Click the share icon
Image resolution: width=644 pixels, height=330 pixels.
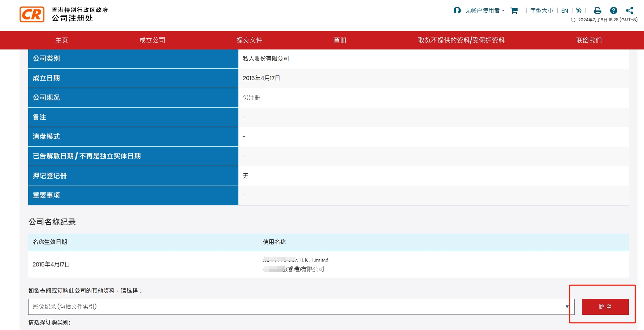point(630,11)
